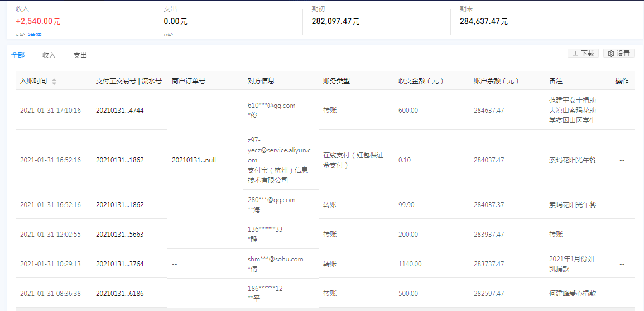Sort by 入账时间 using sort arrows

click(54, 82)
